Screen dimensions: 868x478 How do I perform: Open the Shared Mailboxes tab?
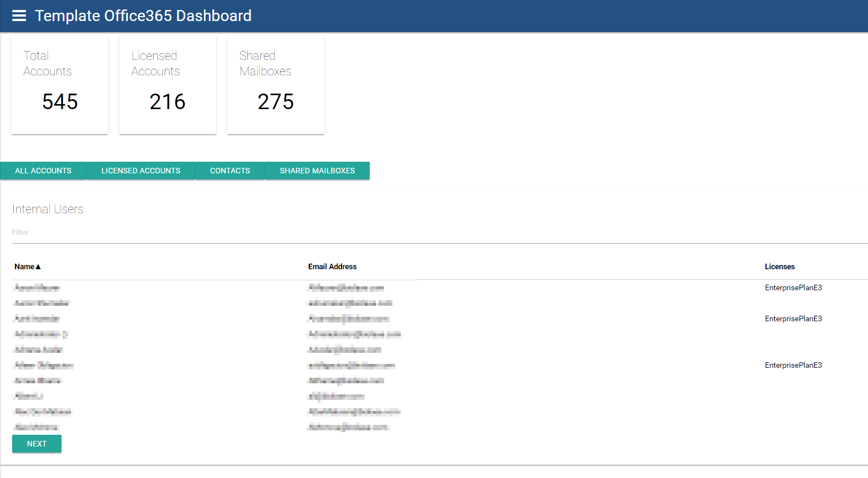tap(317, 171)
